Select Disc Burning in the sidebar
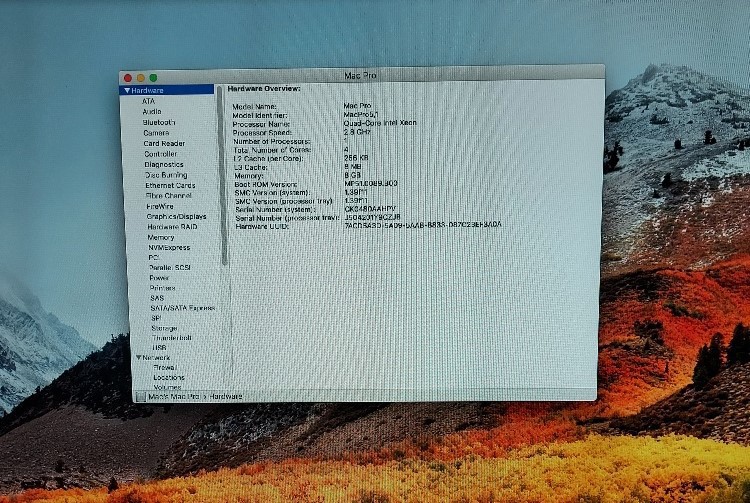This screenshot has height=503, width=750. tap(166, 175)
